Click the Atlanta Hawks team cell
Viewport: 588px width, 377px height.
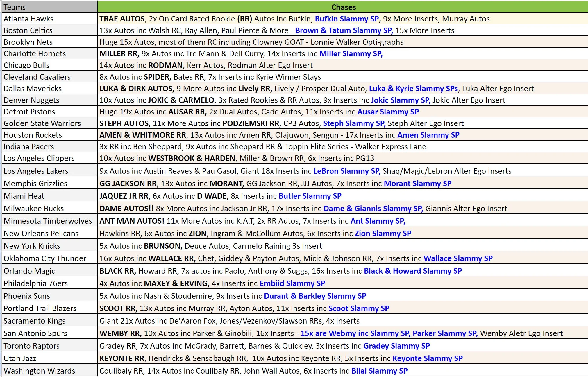[49, 19]
